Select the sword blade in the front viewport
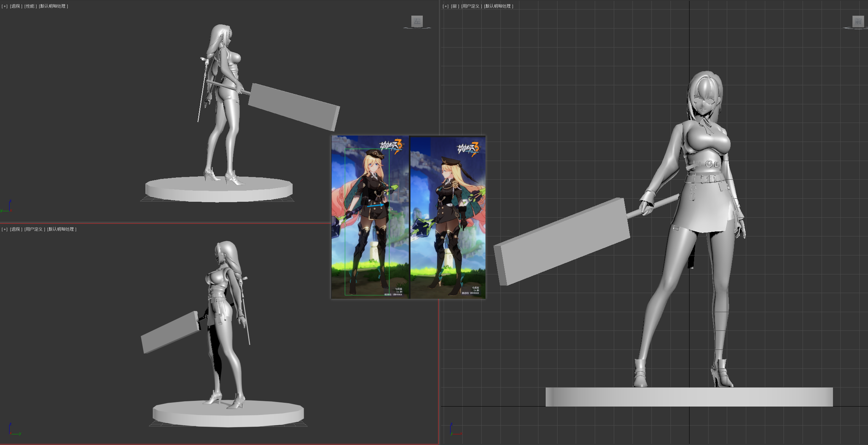This screenshot has width=868, height=445. pyautogui.click(x=562, y=241)
